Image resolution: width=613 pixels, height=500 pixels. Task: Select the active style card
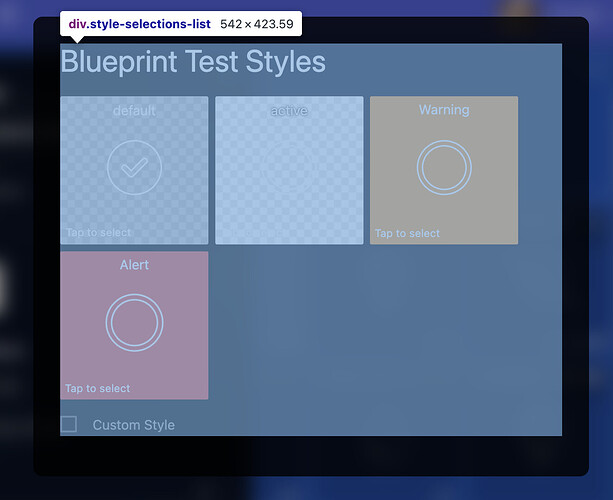point(289,170)
